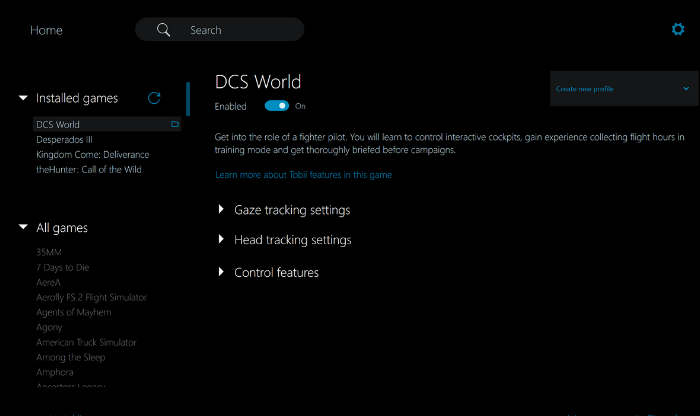The width and height of the screenshot is (700, 416).
Task: Toggle the DCS World Enabled switch
Action: pos(277,106)
